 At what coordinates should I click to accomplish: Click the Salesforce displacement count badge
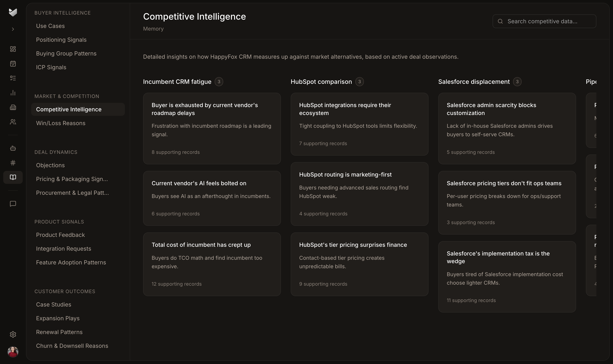coord(517,82)
